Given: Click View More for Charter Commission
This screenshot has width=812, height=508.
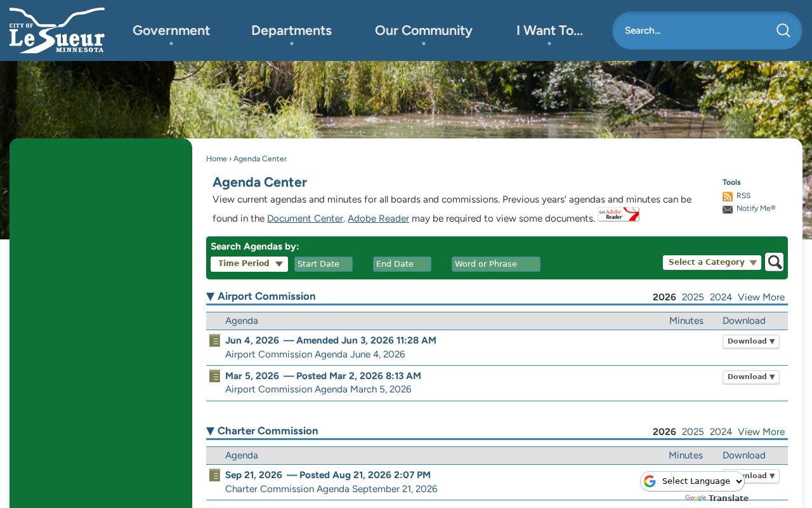Looking at the screenshot, I should point(761,432).
